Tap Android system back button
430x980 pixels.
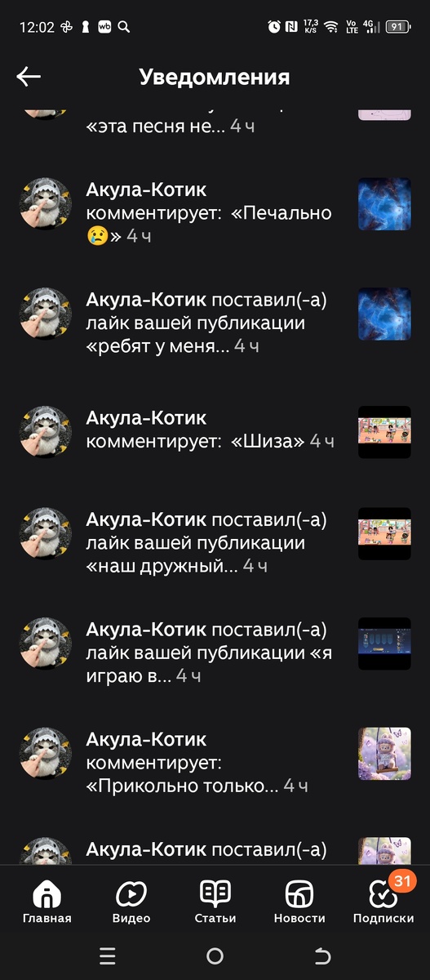click(322, 956)
